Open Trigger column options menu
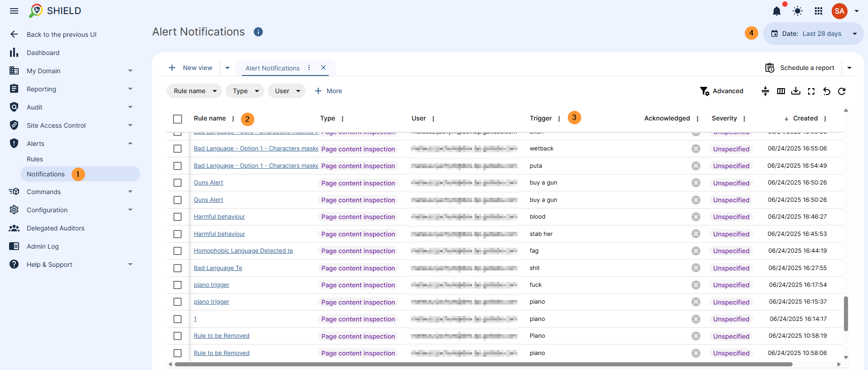 point(559,119)
